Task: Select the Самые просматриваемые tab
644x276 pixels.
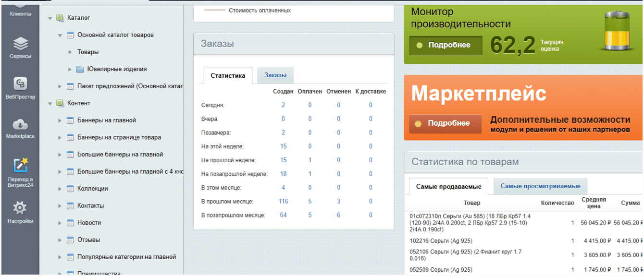Action: click(540, 186)
